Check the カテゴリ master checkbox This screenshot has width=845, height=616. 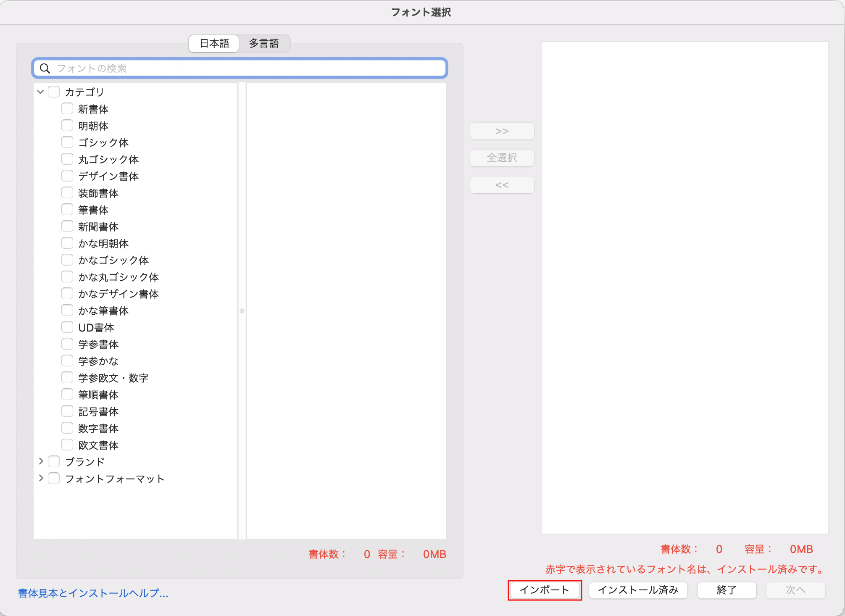pyautogui.click(x=53, y=91)
